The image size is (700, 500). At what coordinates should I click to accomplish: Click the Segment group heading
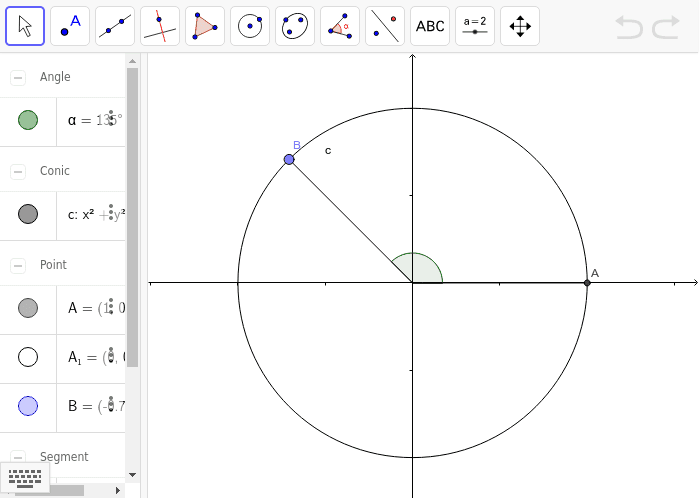[64, 457]
